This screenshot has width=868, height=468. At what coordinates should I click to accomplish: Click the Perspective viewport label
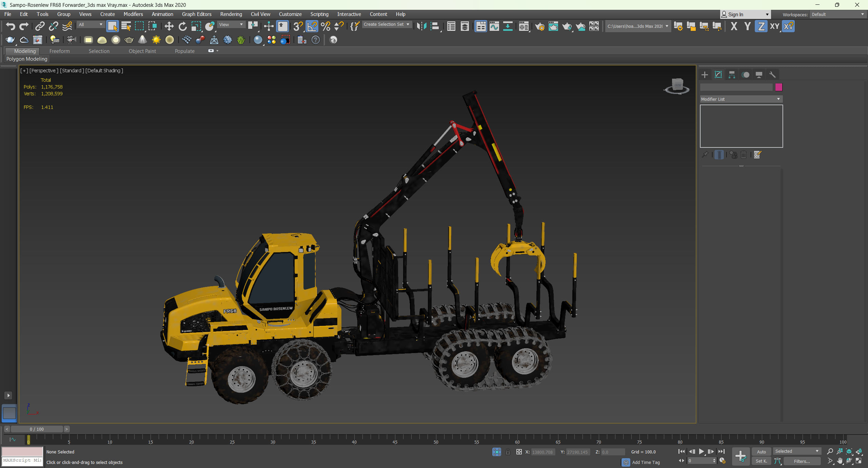click(x=44, y=71)
